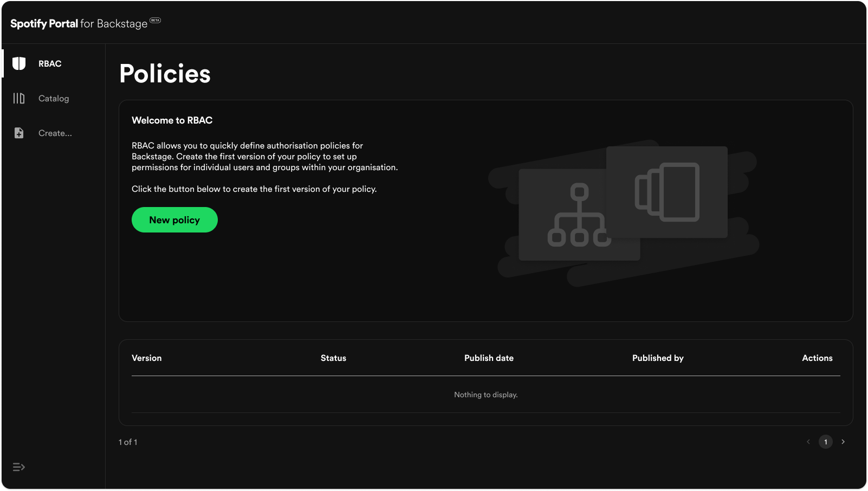Click the Published by column header
The height and width of the screenshot is (491, 868).
[658, 358]
